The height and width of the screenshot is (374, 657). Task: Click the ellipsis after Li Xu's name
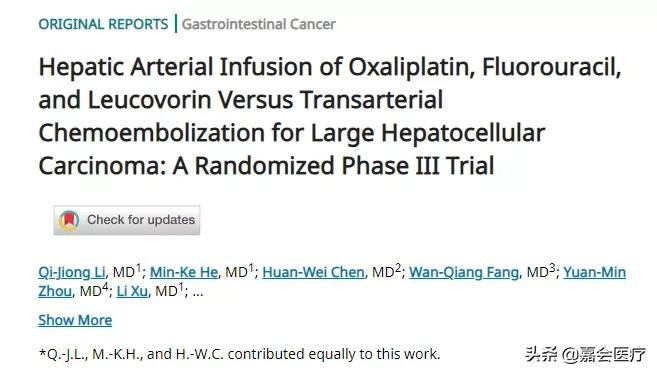[x=198, y=292]
